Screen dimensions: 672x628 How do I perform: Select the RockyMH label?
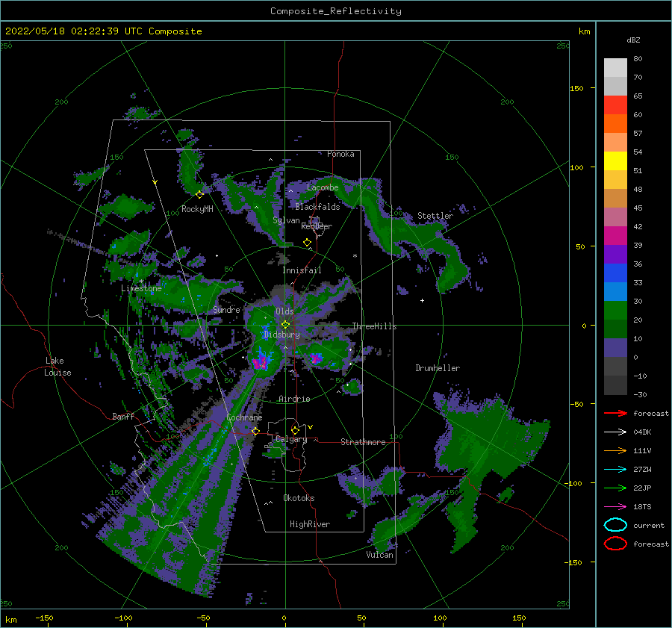197,209
